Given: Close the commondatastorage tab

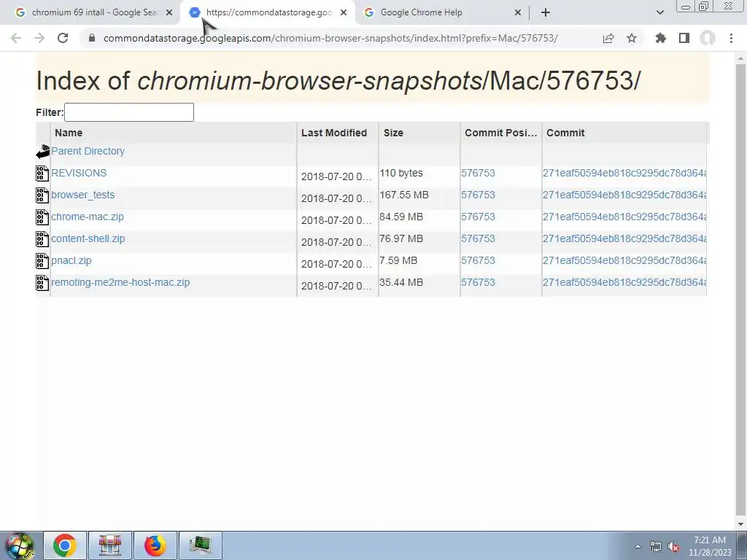Looking at the screenshot, I should 344,13.
